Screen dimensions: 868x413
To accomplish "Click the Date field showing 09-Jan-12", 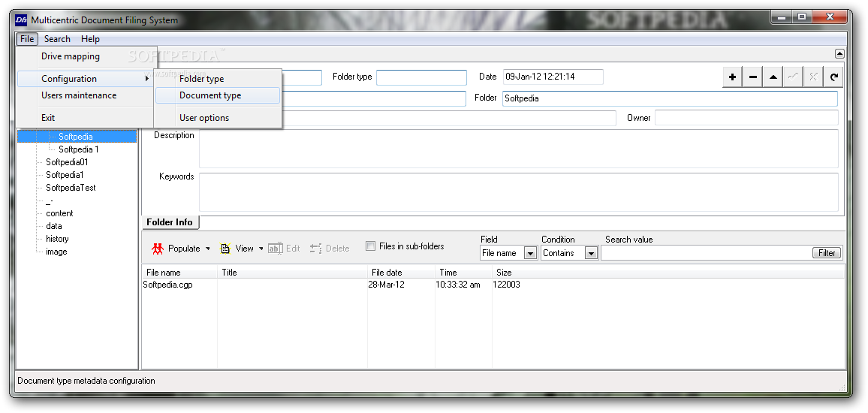I will click(553, 77).
